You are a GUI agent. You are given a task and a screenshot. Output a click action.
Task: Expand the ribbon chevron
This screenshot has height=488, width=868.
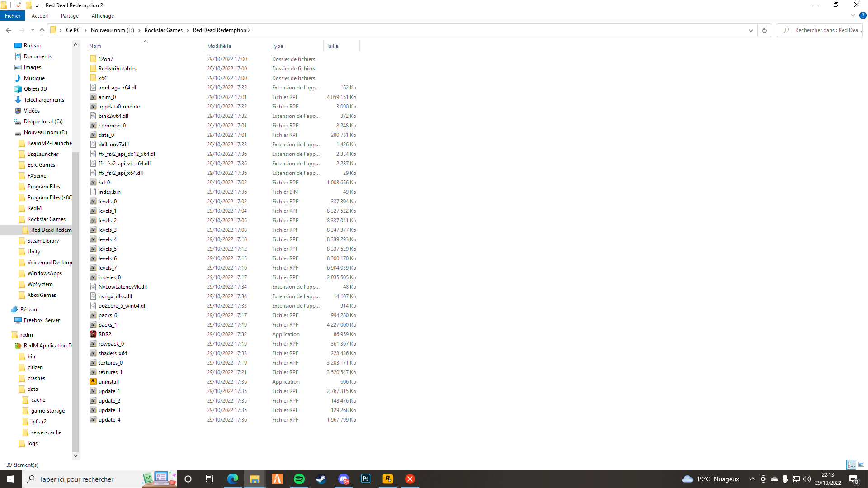click(853, 15)
